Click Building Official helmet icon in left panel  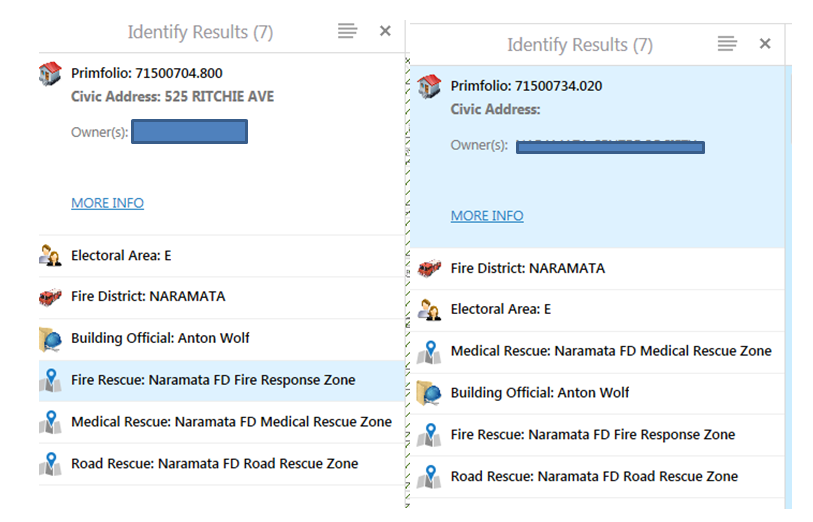tap(50, 339)
